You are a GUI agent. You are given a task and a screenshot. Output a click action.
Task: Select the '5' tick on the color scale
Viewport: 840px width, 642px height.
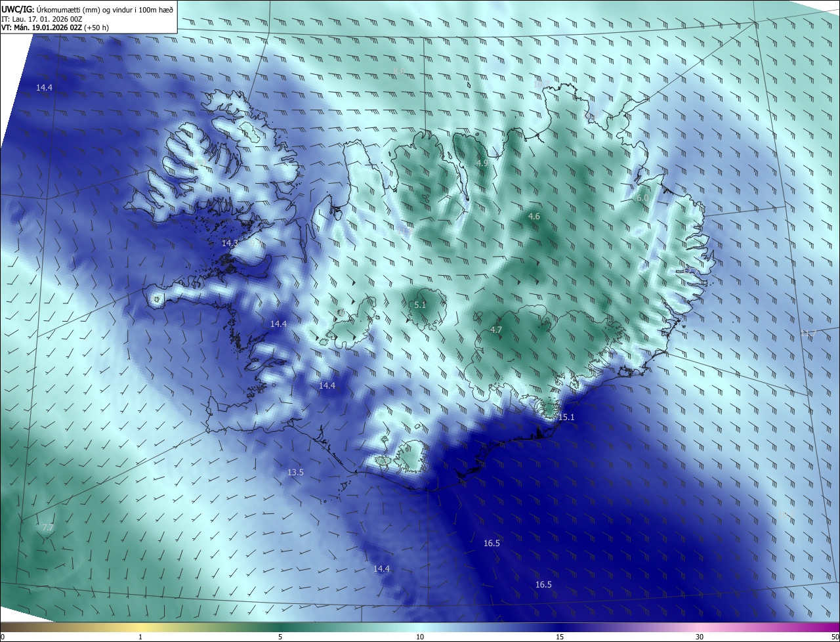point(280,637)
